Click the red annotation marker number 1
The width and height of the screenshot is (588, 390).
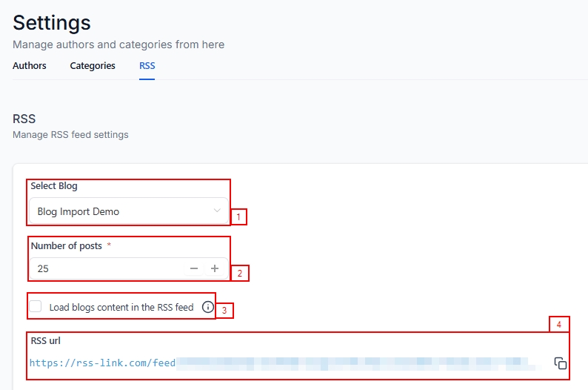click(x=238, y=217)
